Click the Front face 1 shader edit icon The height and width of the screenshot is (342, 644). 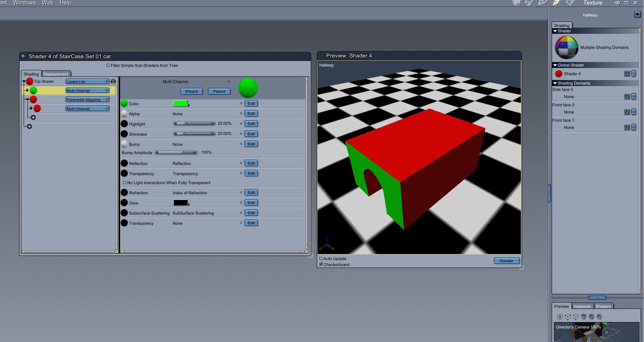(x=627, y=127)
